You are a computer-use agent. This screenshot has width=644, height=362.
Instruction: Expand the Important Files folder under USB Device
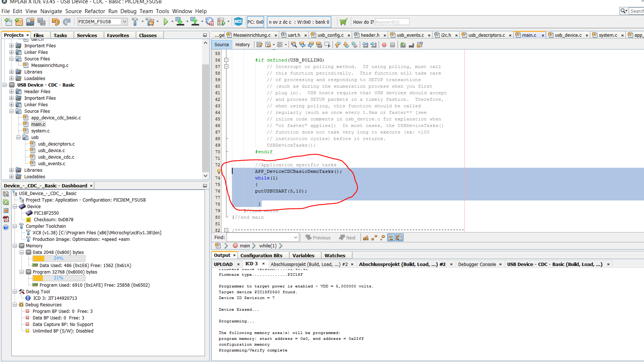(12, 98)
